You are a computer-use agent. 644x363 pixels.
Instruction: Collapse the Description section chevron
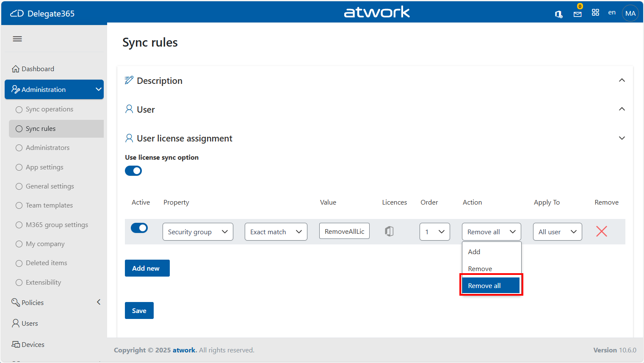622,80
